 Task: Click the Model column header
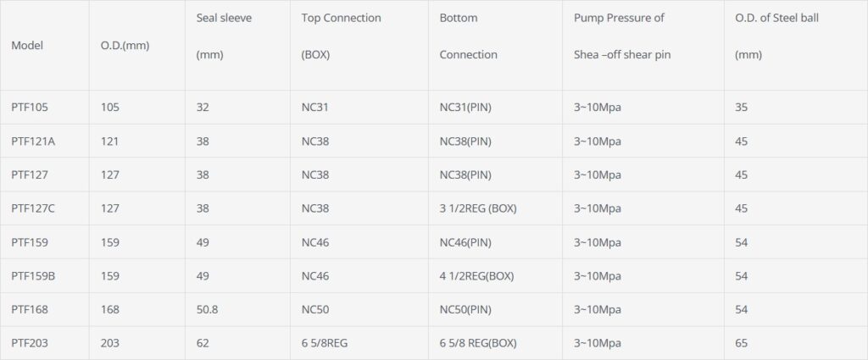coord(27,46)
